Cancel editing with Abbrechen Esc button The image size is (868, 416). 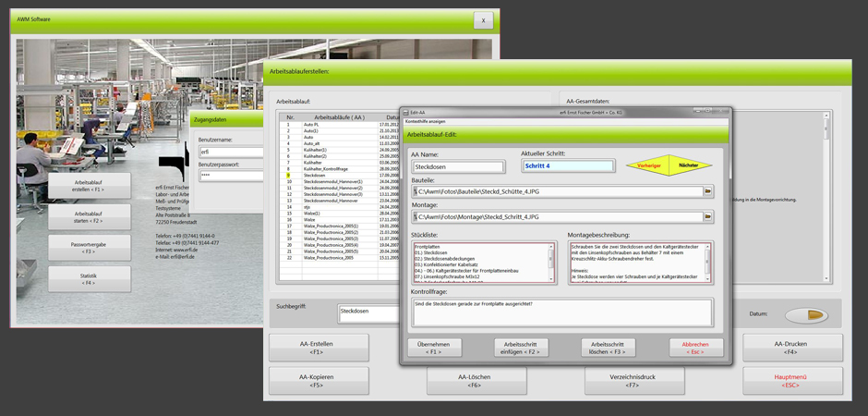point(696,348)
